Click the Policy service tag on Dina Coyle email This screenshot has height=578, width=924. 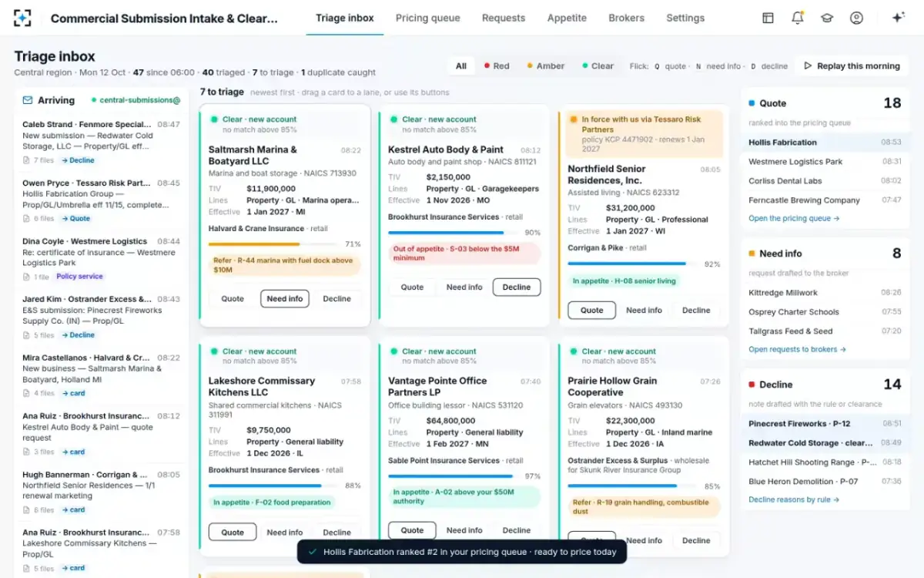pyautogui.click(x=80, y=277)
